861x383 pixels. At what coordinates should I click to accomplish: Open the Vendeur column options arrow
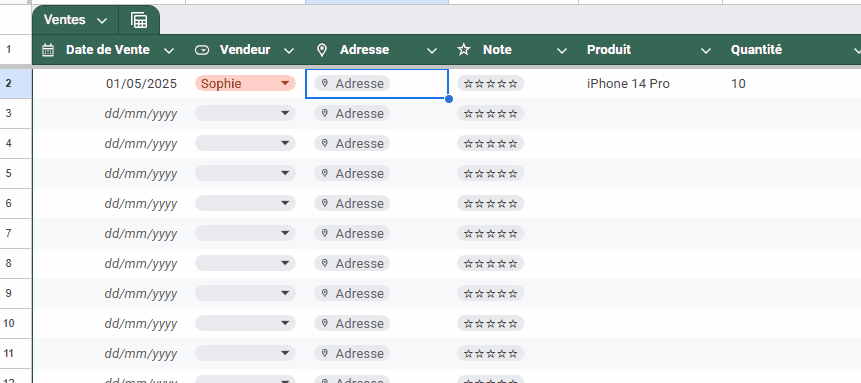289,51
